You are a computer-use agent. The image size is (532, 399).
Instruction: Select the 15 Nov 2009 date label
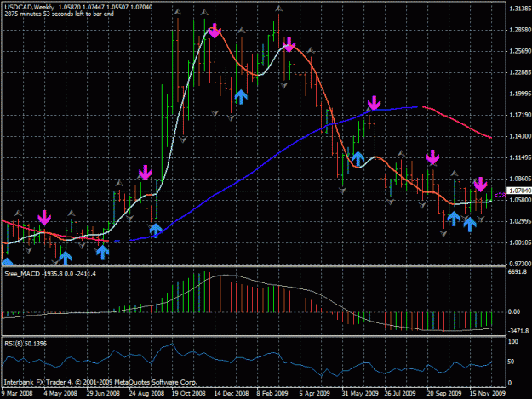click(x=488, y=394)
